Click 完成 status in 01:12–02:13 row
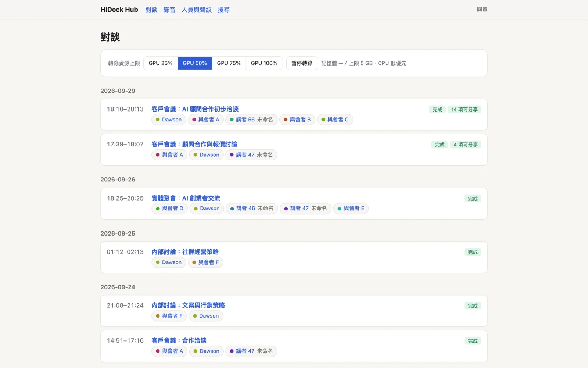 pos(473,252)
